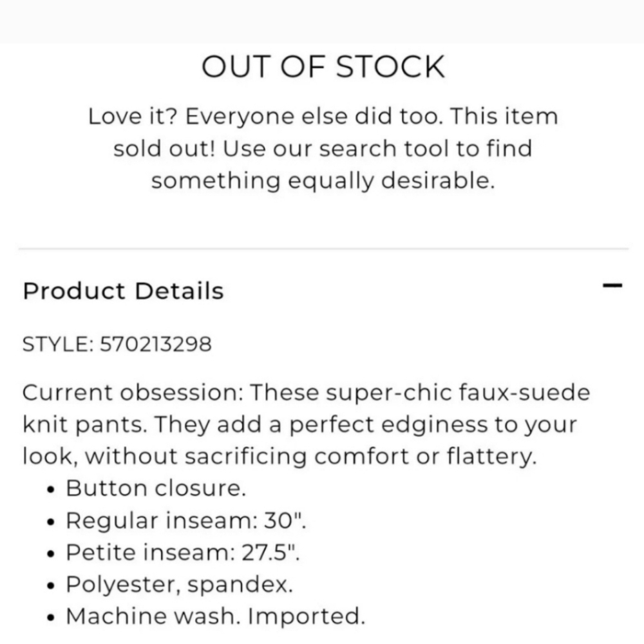Click the "Current obsession" description line
644x644 pixels.
pos(306,393)
